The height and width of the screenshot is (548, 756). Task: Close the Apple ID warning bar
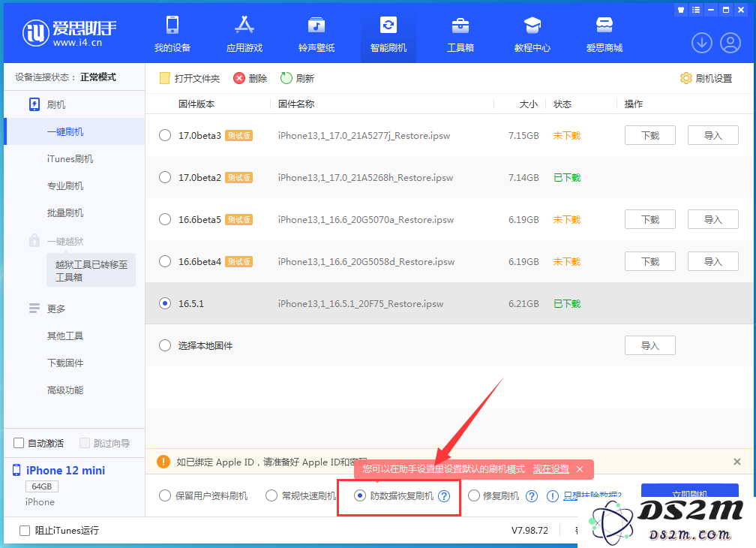(737, 462)
